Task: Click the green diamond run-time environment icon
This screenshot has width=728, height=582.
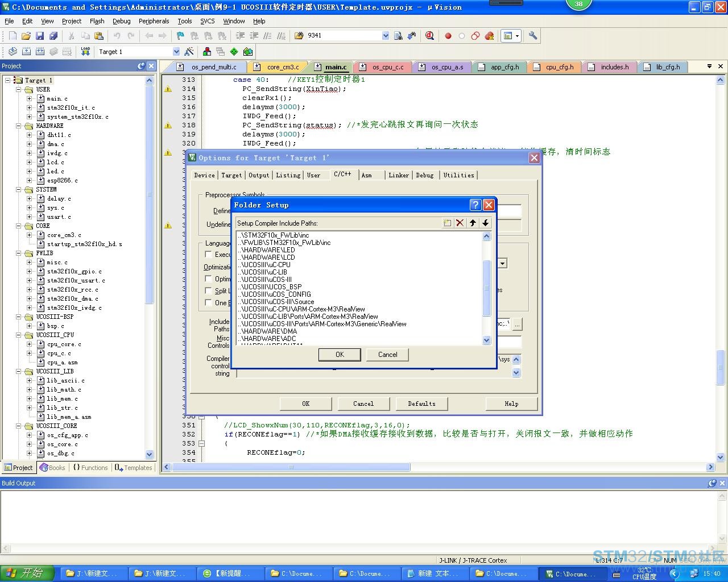Action: click(234, 52)
